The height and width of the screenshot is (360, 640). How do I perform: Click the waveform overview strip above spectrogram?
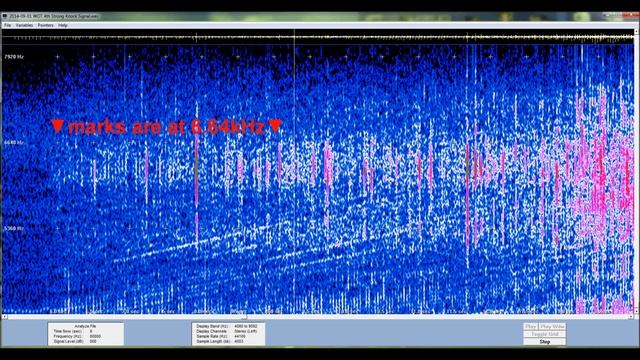click(x=318, y=38)
